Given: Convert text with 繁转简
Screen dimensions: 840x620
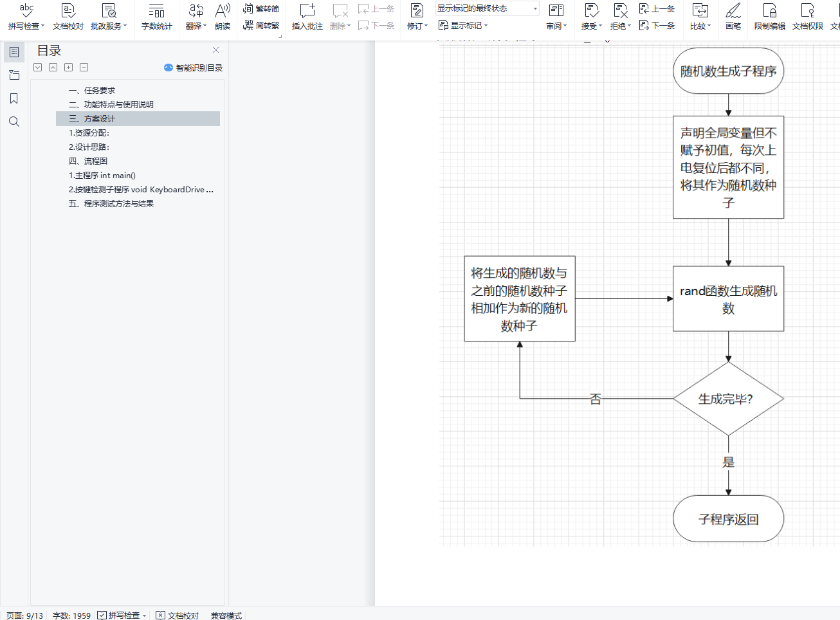Looking at the screenshot, I should coord(261,9).
